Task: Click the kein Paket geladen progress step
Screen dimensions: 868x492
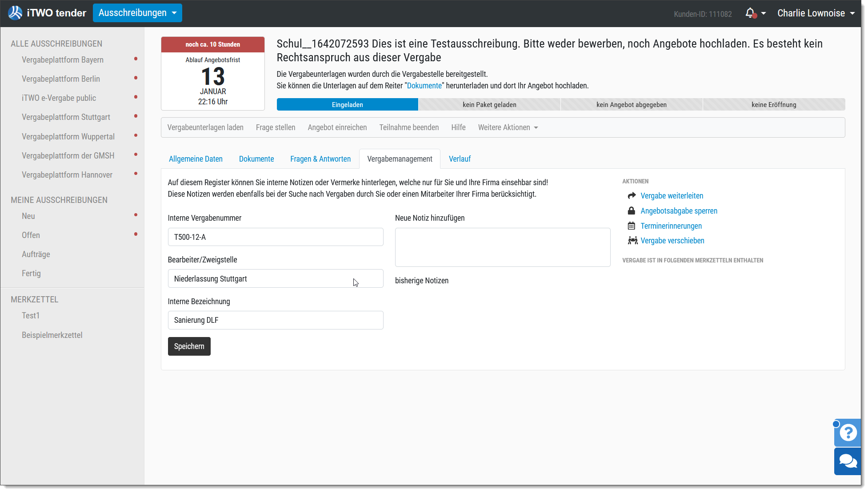Action: click(489, 105)
